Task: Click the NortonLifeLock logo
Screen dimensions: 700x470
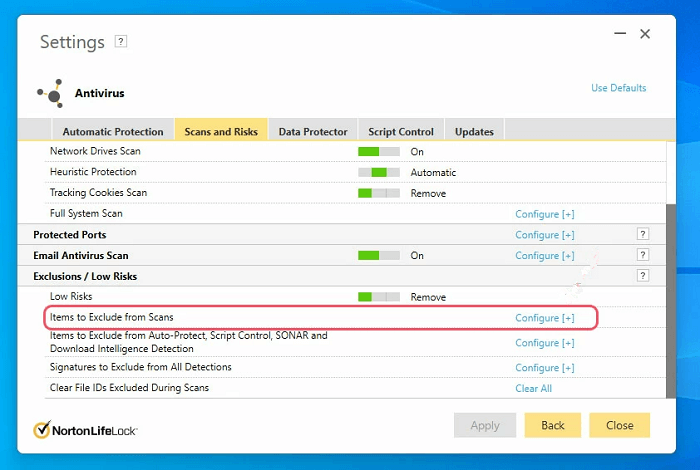Action: coord(85,430)
